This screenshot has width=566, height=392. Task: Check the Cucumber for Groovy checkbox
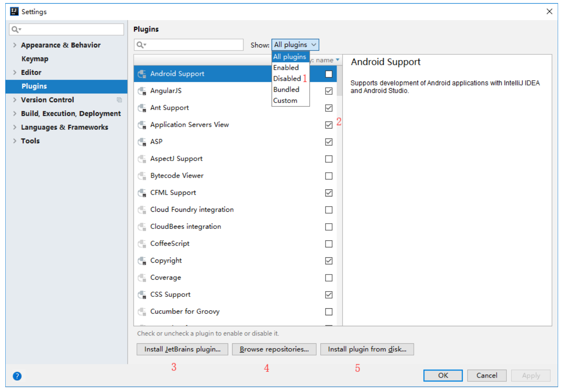(329, 312)
